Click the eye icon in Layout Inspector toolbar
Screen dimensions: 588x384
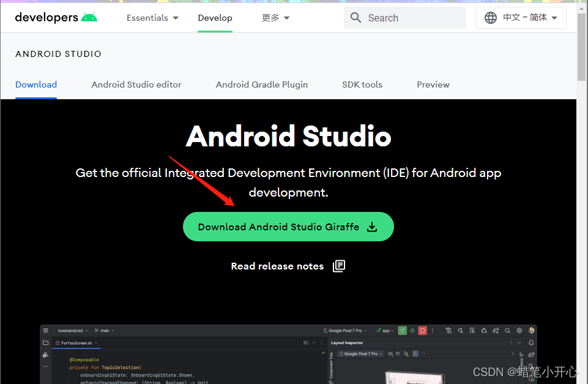(x=390, y=353)
